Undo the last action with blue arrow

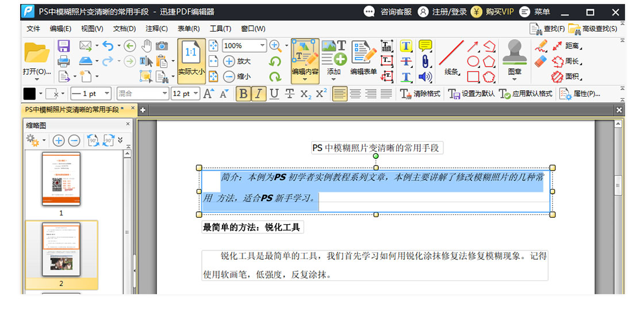[x=108, y=45]
